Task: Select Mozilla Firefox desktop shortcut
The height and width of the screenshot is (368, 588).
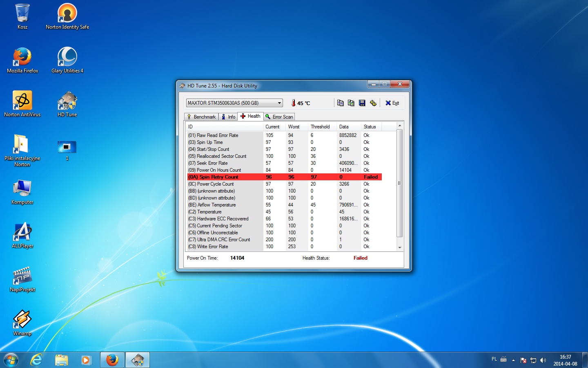Action: [22, 61]
